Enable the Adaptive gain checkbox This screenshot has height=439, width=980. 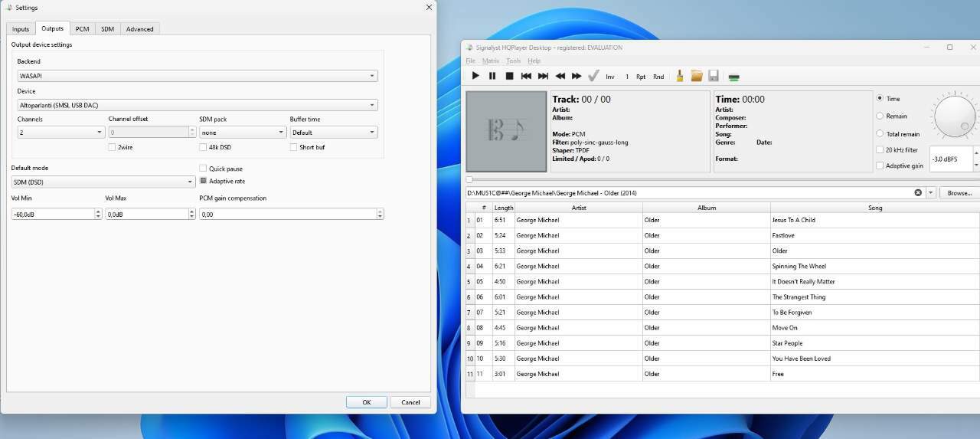tap(880, 165)
